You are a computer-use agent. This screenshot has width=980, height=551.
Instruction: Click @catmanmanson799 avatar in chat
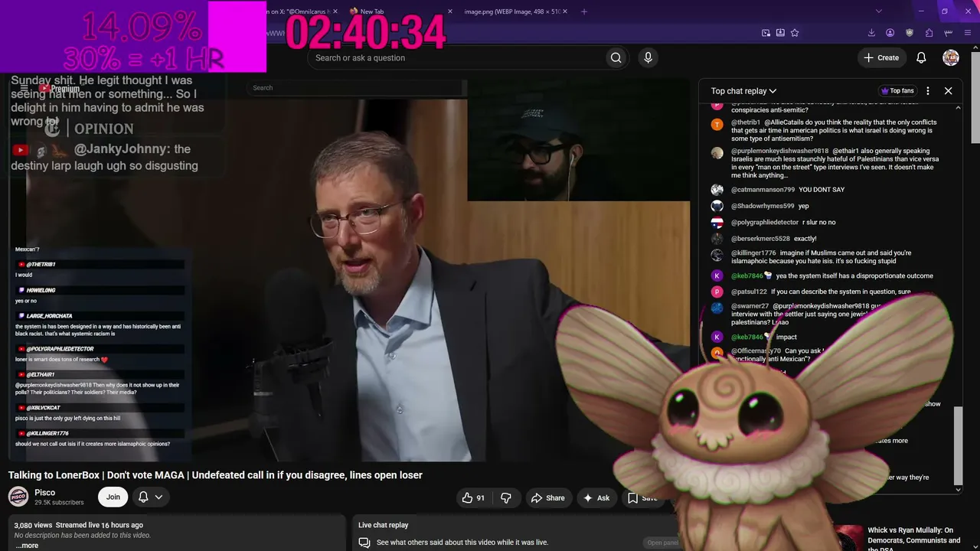[717, 190]
